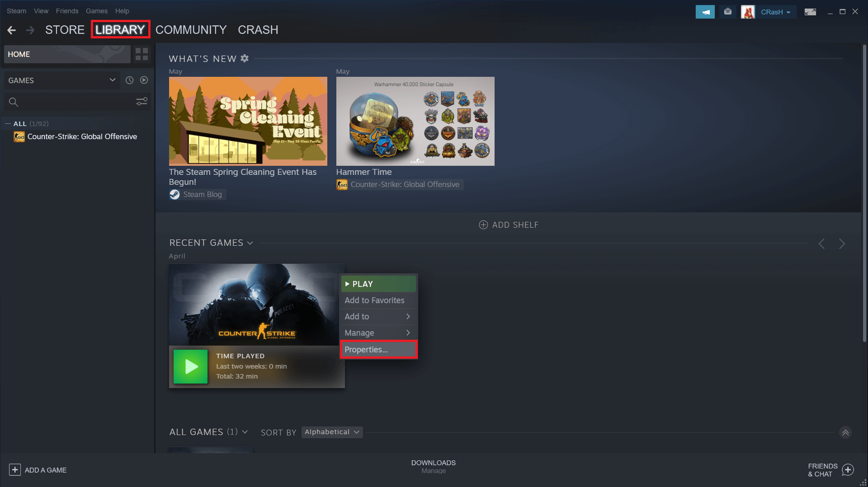Open the View menu
The height and width of the screenshot is (487, 868).
41,11
